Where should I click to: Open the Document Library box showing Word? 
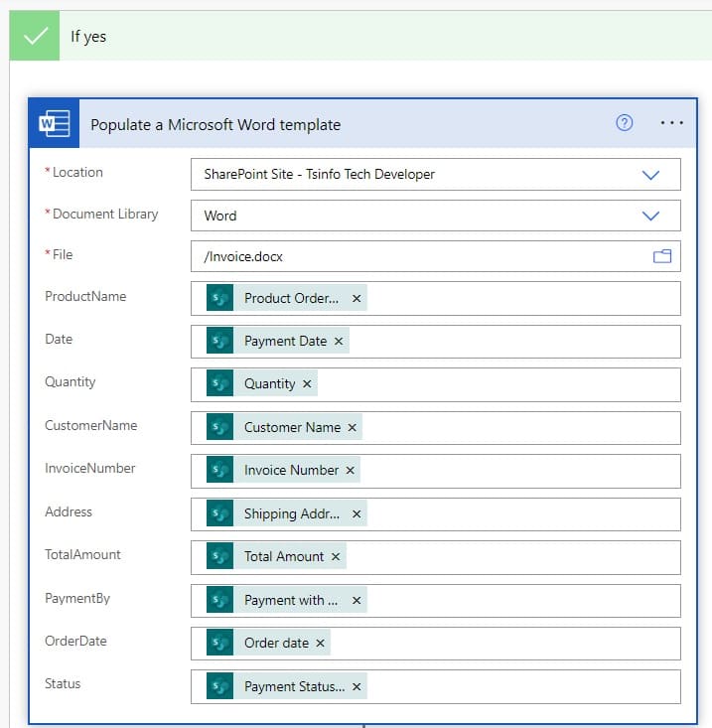(435, 216)
